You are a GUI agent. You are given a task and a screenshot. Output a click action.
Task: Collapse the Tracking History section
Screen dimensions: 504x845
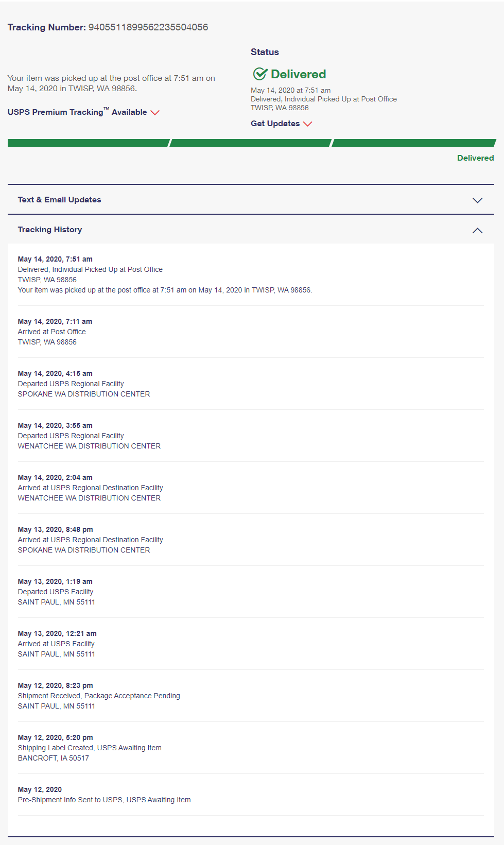click(478, 230)
